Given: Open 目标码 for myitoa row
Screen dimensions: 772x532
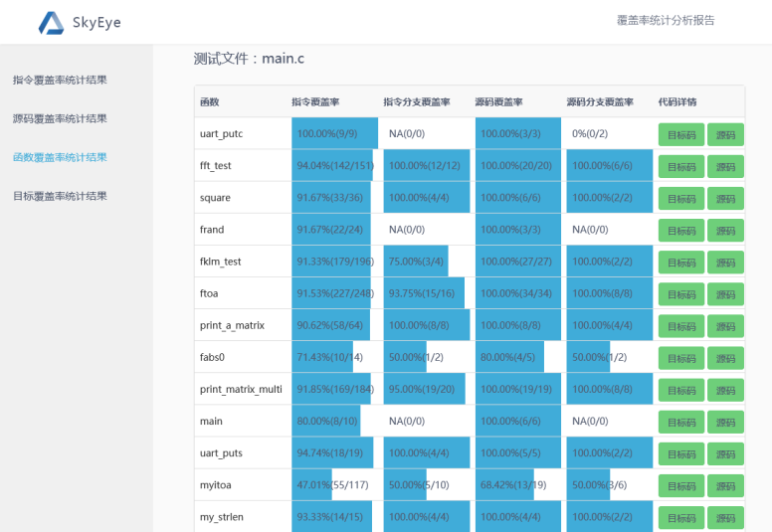Looking at the screenshot, I should pos(681,486).
